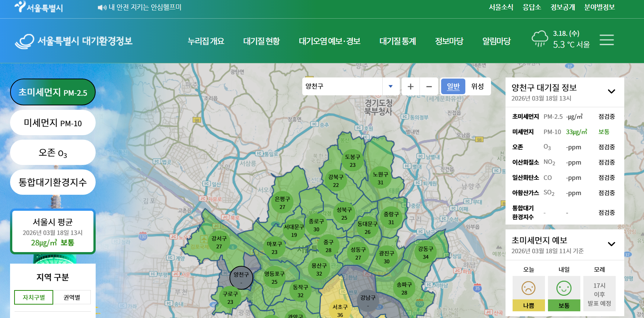Viewport: 644px width, 318px height.
Task: Select 동작구 marker showing 32
Action: pyautogui.click(x=300, y=291)
